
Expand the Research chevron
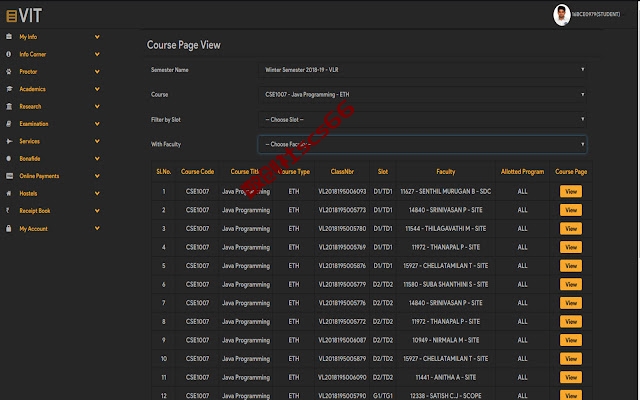point(97,107)
